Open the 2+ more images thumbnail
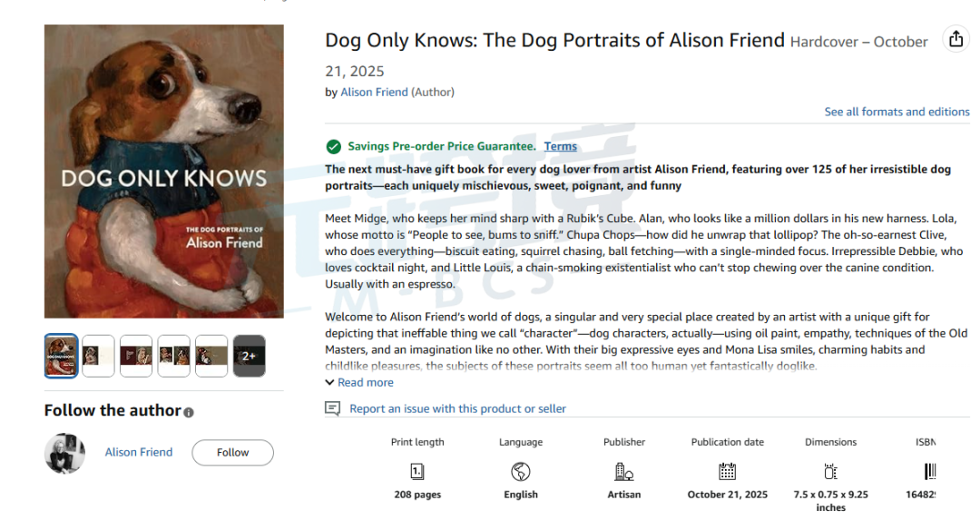 249,356
